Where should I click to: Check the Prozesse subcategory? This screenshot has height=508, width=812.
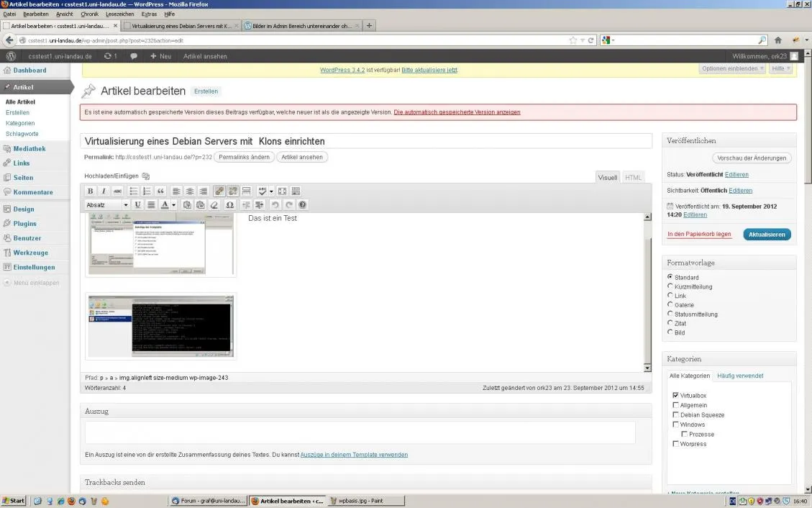coord(684,434)
